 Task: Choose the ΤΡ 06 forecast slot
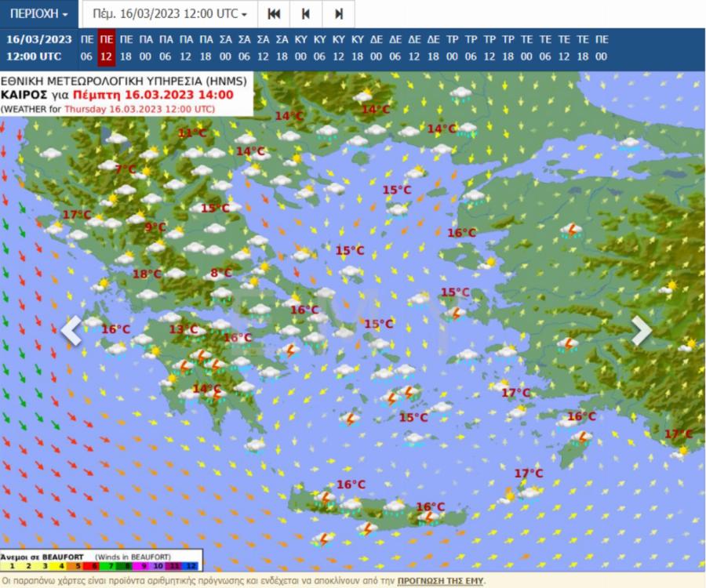pyautogui.click(x=471, y=48)
